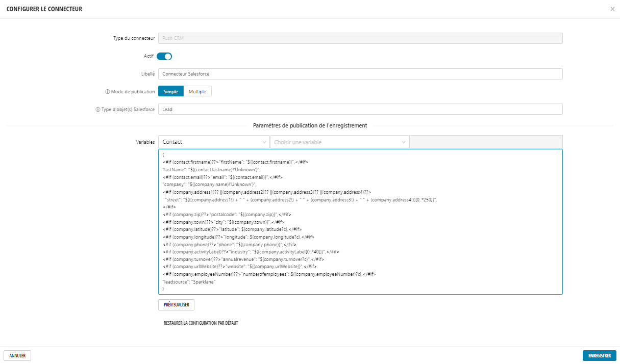The image size is (620, 364).
Task: Click inside the JSON template text area
Action: tap(360, 222)
